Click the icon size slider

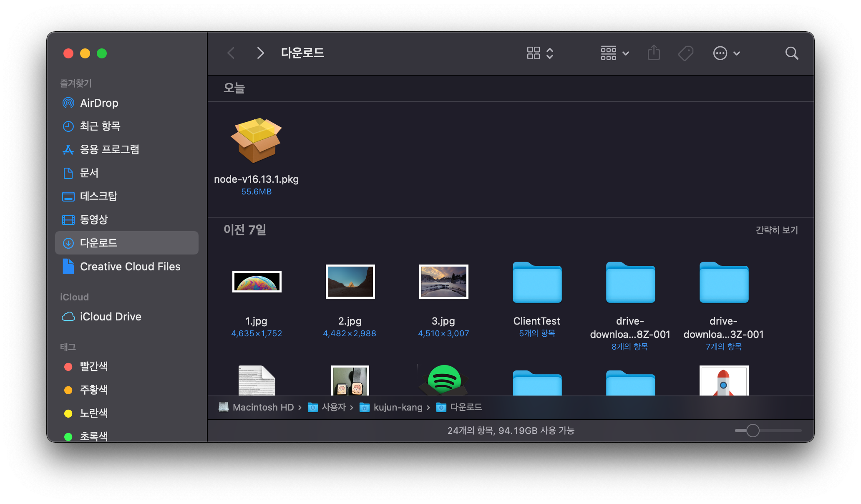coord(752,430)
